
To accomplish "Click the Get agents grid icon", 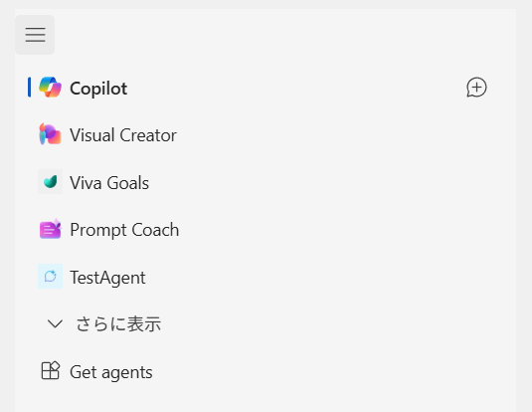I will coord(50,370).
